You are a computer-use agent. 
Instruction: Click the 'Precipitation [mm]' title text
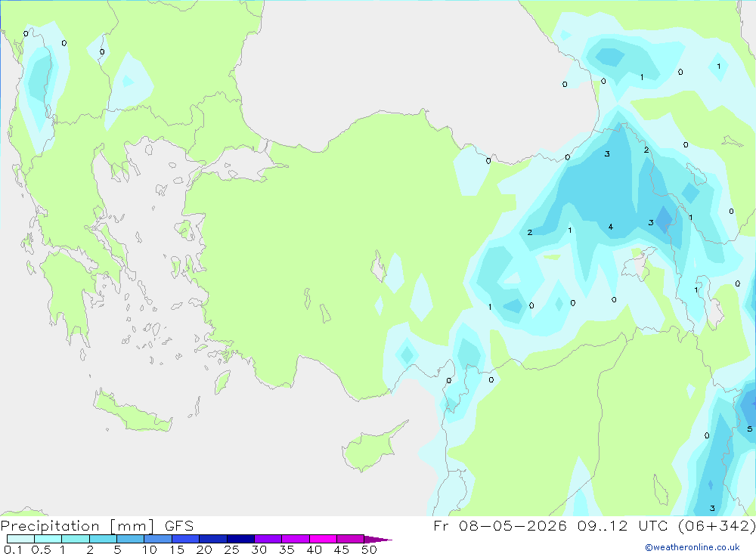click(x=77, y=526)
